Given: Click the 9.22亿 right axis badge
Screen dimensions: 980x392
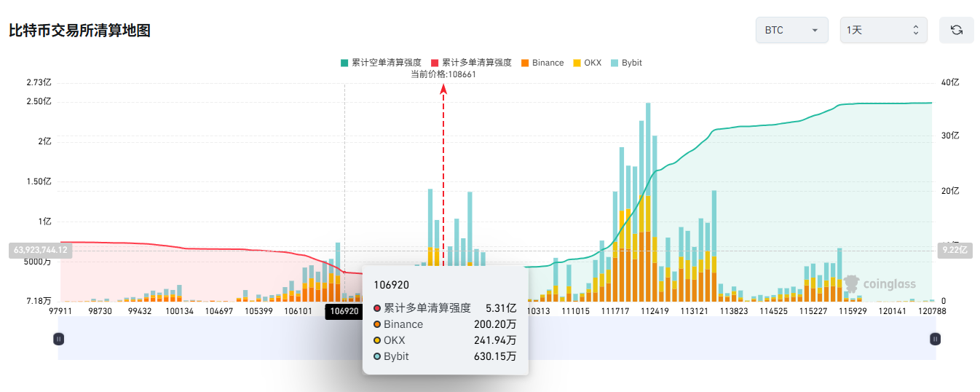Looking at the screenshot, I should (954, 250).
